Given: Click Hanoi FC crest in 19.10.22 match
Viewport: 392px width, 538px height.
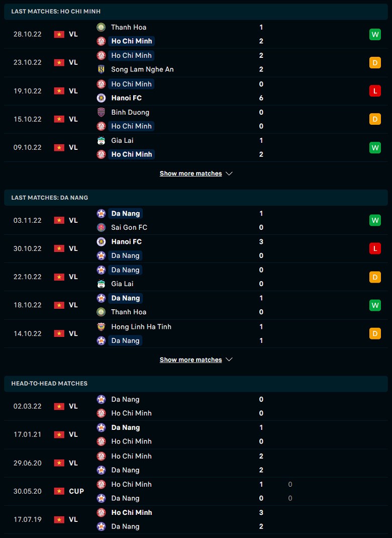Looking at the screenshot, I should 101,98.
